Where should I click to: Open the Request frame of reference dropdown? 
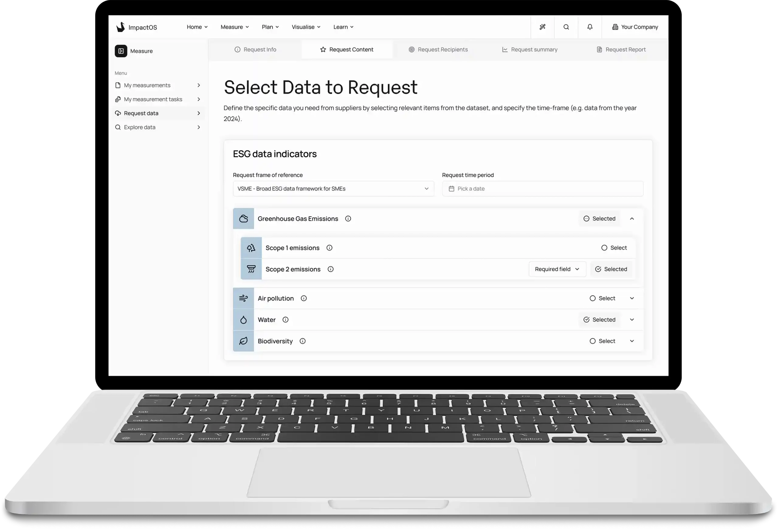click(x=333, y=189)
